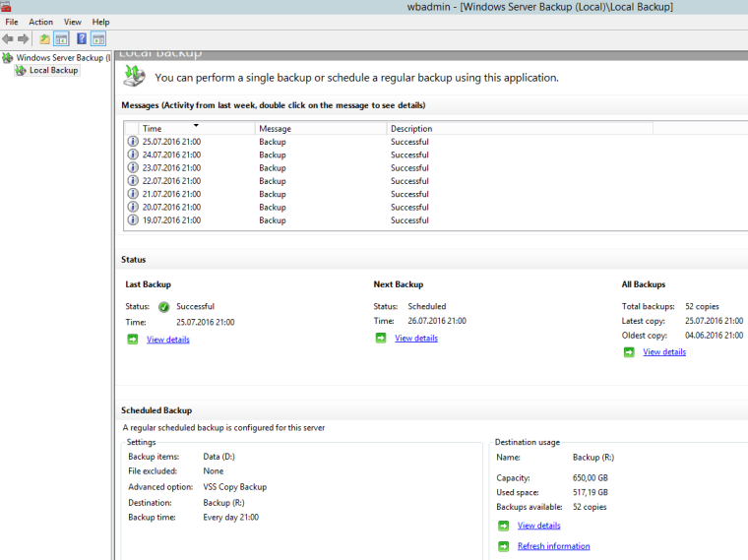Click green arrow icon beside Last Backup View details

point(133,340)
